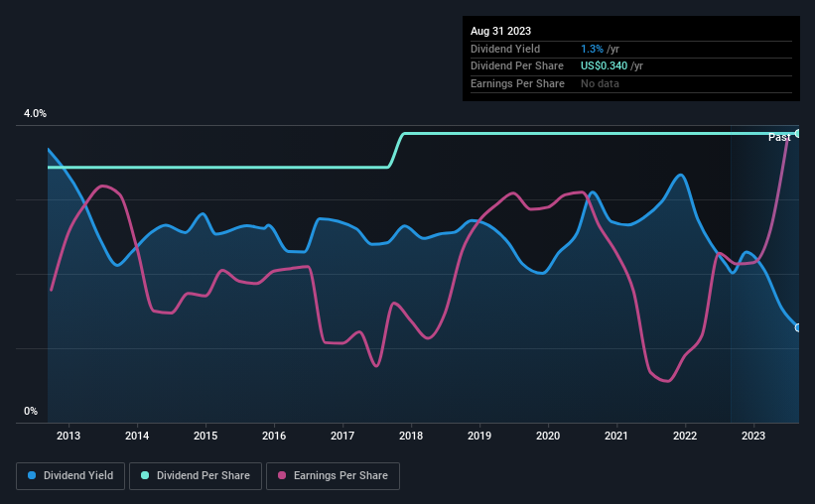
Task: Click the Dividend Yield line endpoint marker
Action: [798, 327]
